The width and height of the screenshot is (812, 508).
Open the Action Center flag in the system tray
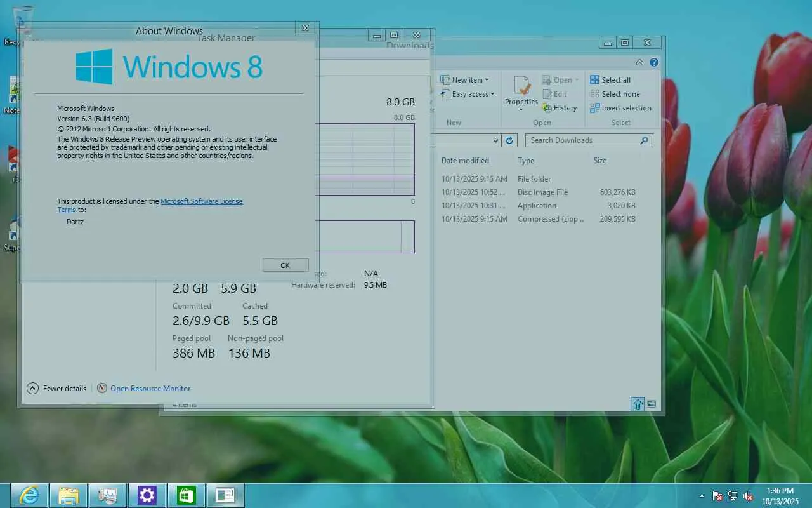pos(717,496)
